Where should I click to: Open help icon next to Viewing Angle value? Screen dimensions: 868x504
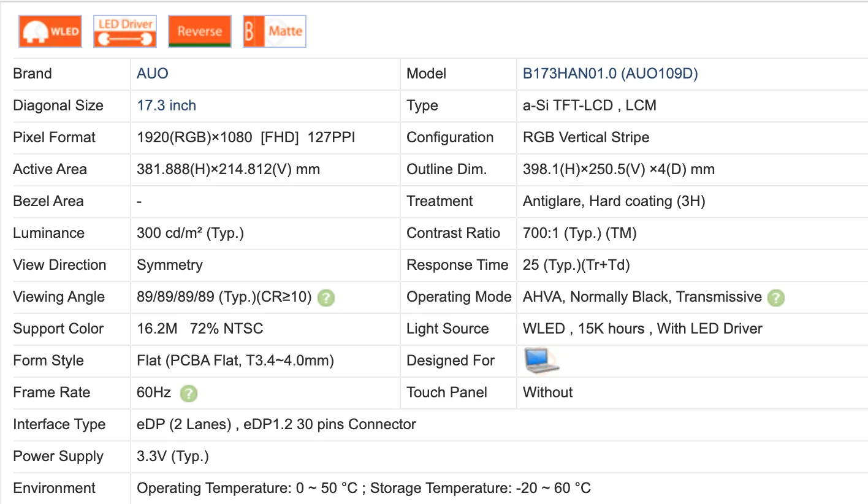click(326, 298)
